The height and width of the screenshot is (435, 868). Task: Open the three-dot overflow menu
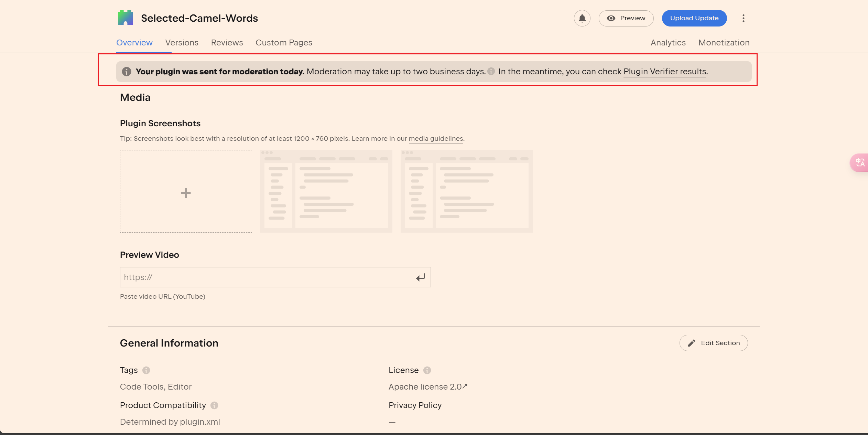(743, 18)
